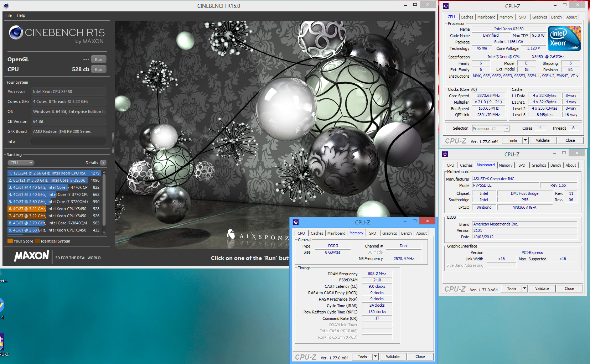The height and width of the screenshot is (364, 590).
Task: Select SPD tab in Mainboard CPU-Z window
Action: (522, 165)
